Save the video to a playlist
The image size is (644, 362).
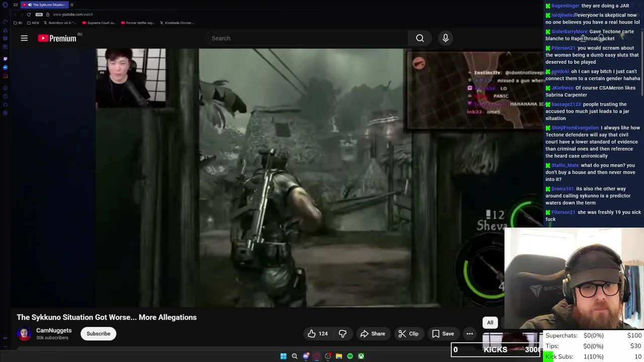click(x=443, y=334)
